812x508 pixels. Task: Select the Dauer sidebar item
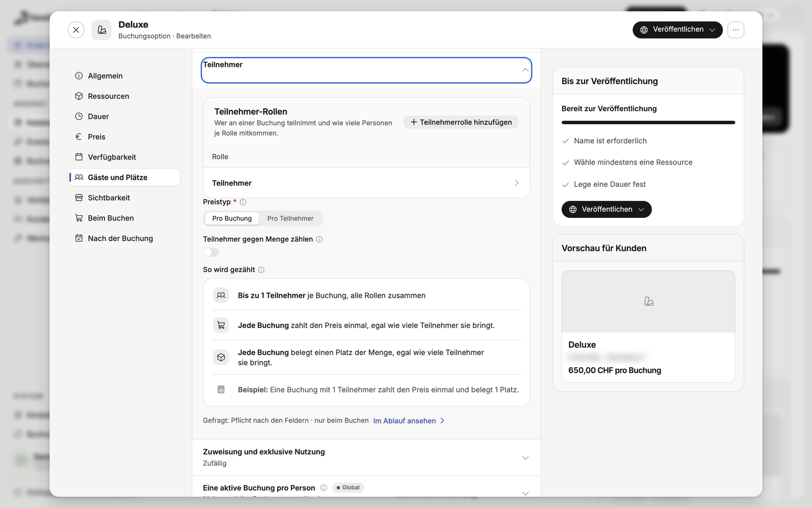[x=124, y=116]
